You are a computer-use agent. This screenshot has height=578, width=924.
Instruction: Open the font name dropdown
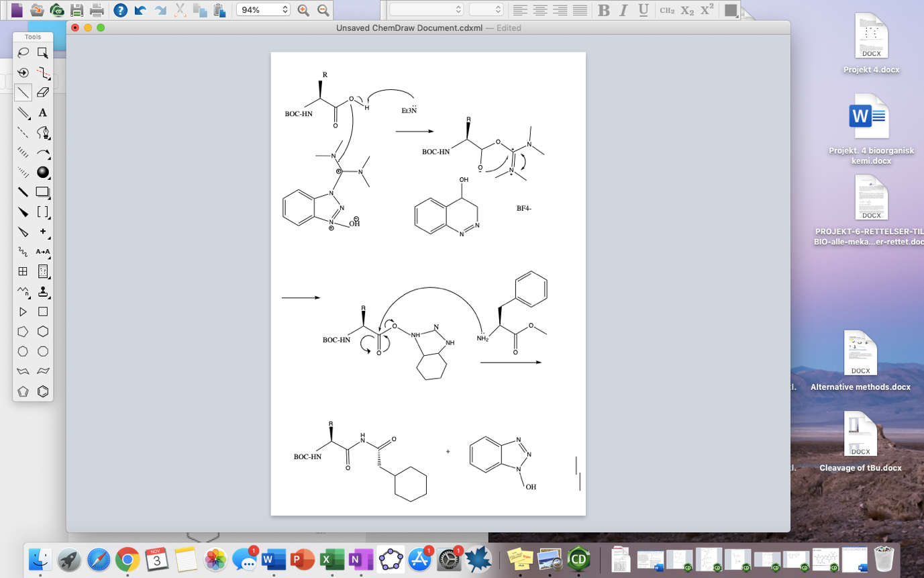pyautogui.click(x=427, y=10)
